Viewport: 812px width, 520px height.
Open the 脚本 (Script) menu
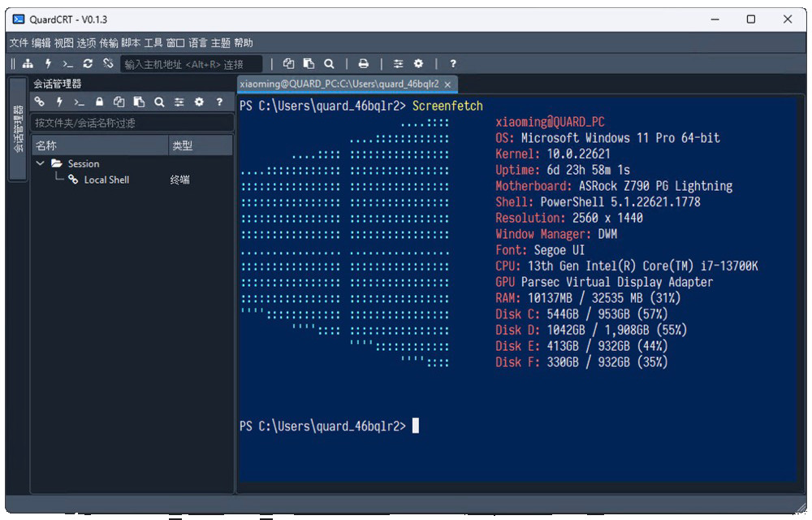[x=131, y=43]
